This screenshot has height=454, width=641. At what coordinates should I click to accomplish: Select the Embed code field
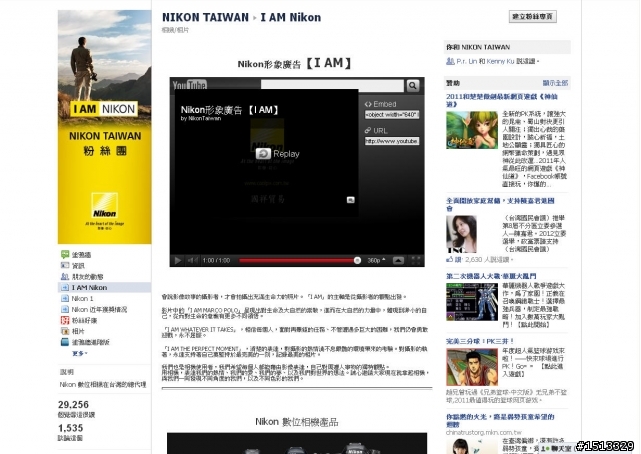[392, 115]
